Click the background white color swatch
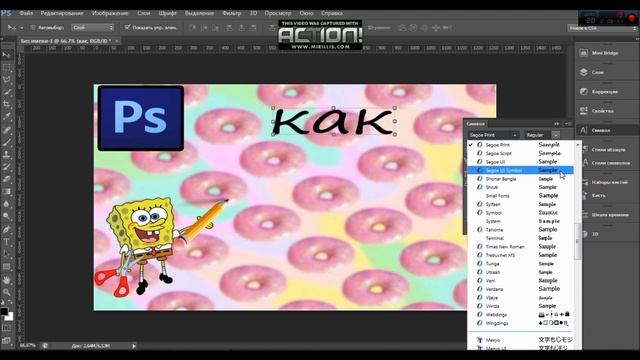Image resolution: width=640 pixels, height=360 pixels. coord(10,316)
